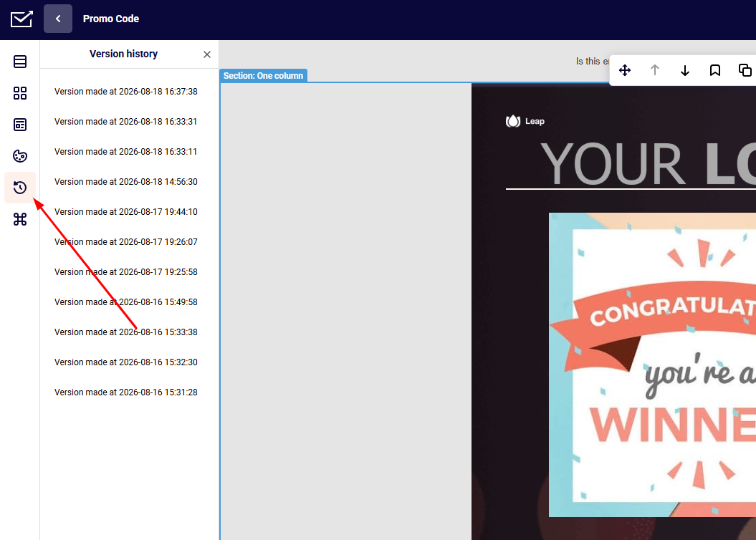
Task: Select the Section: One column label
Action: [263, 76]
